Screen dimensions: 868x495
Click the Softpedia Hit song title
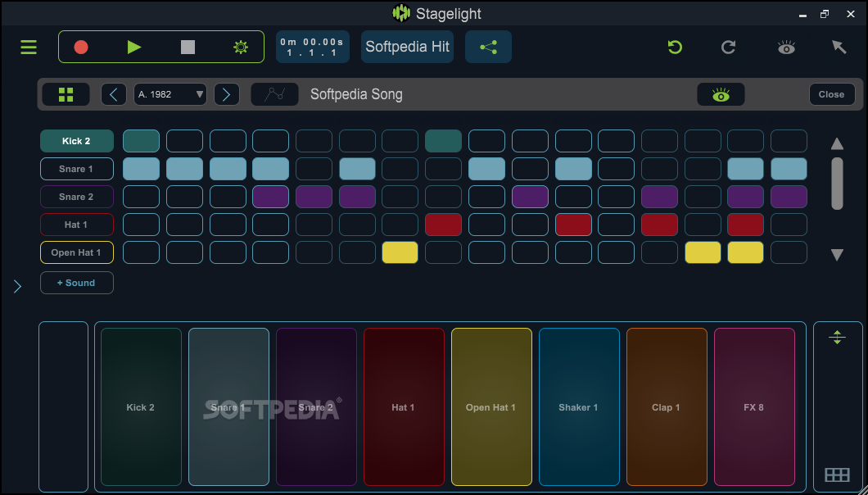(x=408, y=47)
